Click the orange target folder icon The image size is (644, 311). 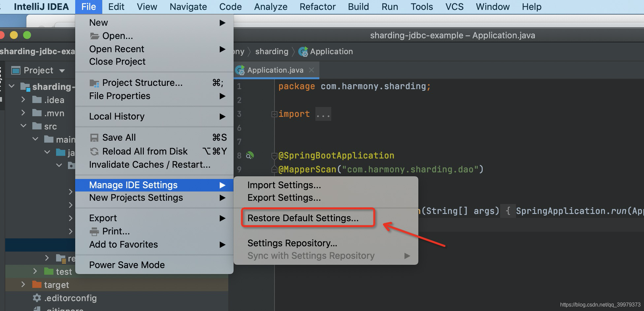coord(37,285)
